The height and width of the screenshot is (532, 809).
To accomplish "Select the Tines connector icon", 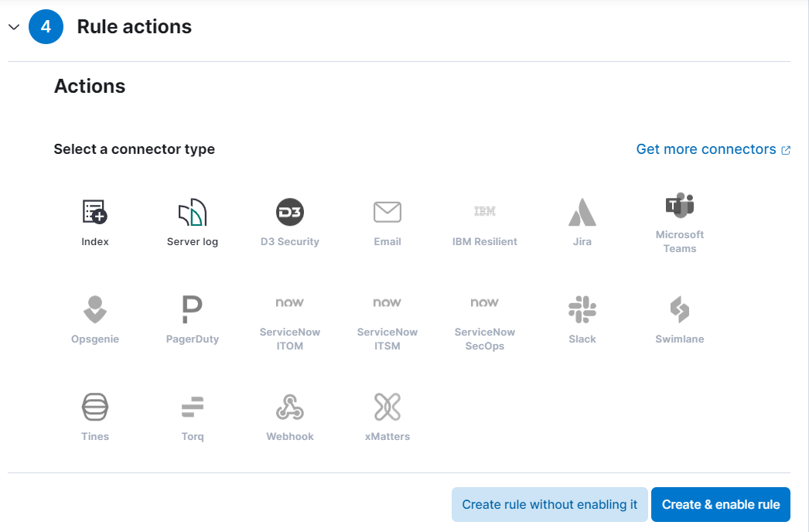I will coord(95,407).
